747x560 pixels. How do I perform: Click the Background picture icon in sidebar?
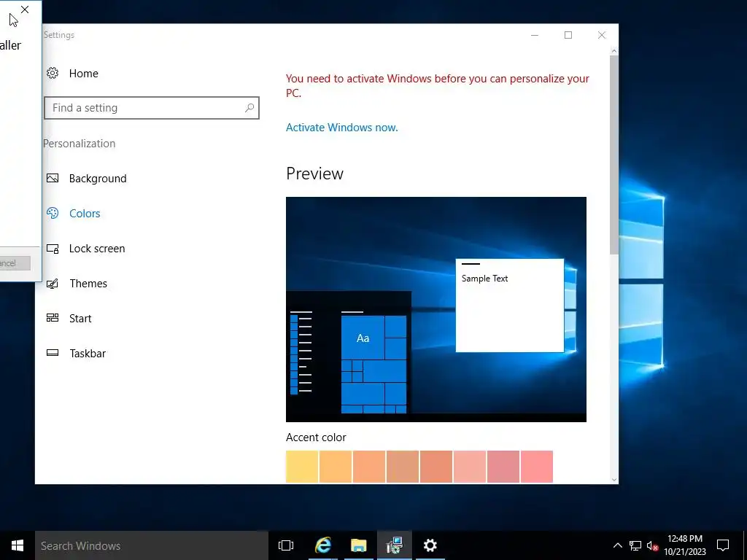pos(53,178)
